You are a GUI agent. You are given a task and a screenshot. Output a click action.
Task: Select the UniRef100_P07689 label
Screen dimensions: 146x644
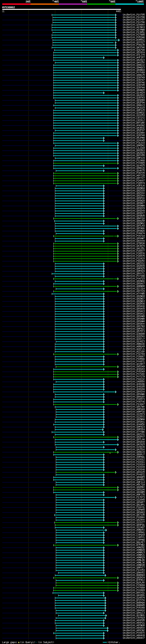(x=134, y=588)
